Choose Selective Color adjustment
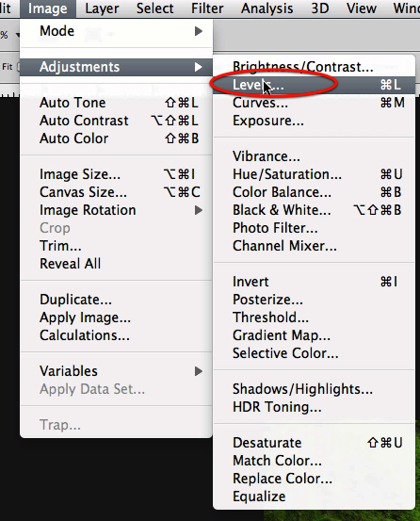 (x=314, y=353)
